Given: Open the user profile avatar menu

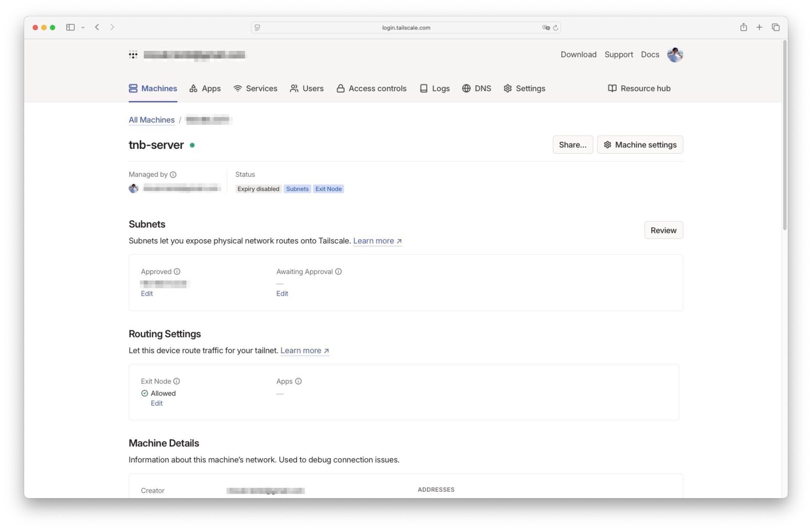Looking at the screenshot, I should click(x=675, y=55).
